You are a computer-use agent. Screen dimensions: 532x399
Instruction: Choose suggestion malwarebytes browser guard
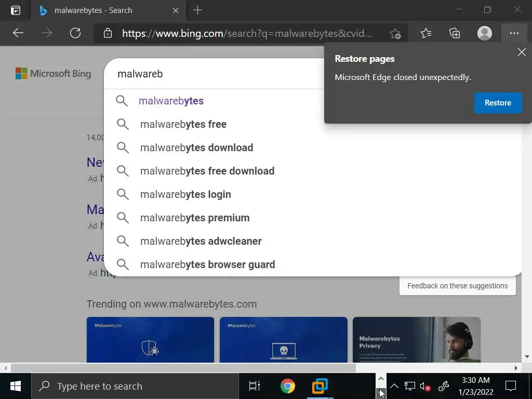[312, 264]
